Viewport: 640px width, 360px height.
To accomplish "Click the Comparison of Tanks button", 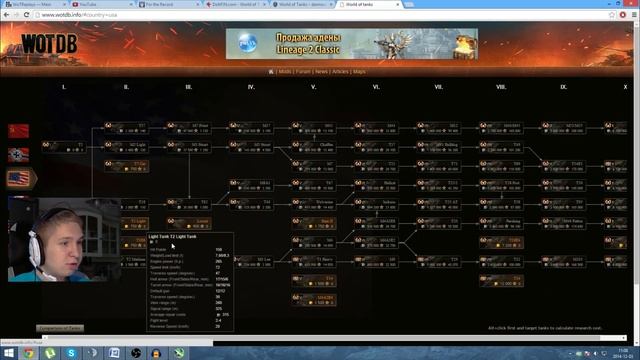I will click(60, 328).
